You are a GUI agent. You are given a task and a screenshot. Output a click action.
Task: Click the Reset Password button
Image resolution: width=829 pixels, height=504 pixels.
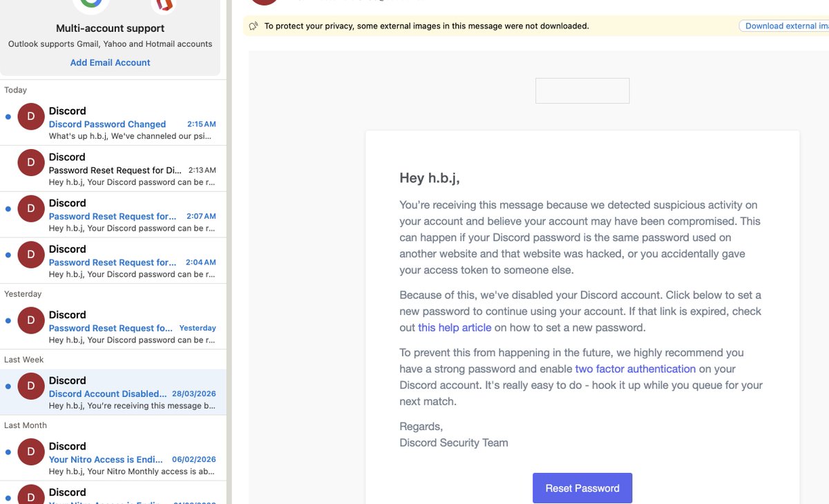(582, 488)
